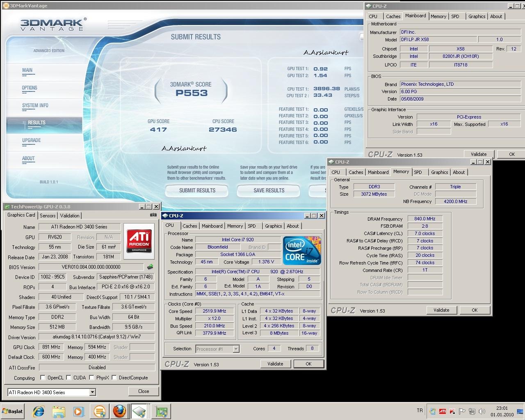Viewport: 525px width, 420px height.
Task: Click the CPU score 27346
Action: click(223, 130)
